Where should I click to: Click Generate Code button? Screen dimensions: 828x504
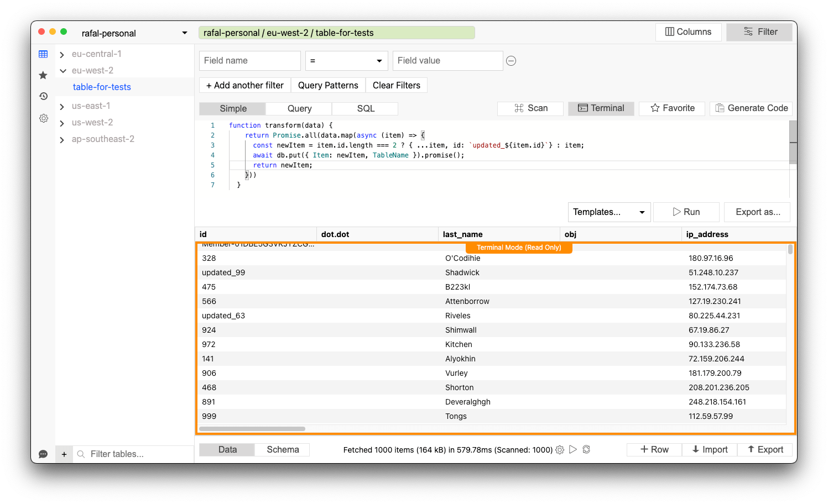pyautogui.click(x=751, y=108)
